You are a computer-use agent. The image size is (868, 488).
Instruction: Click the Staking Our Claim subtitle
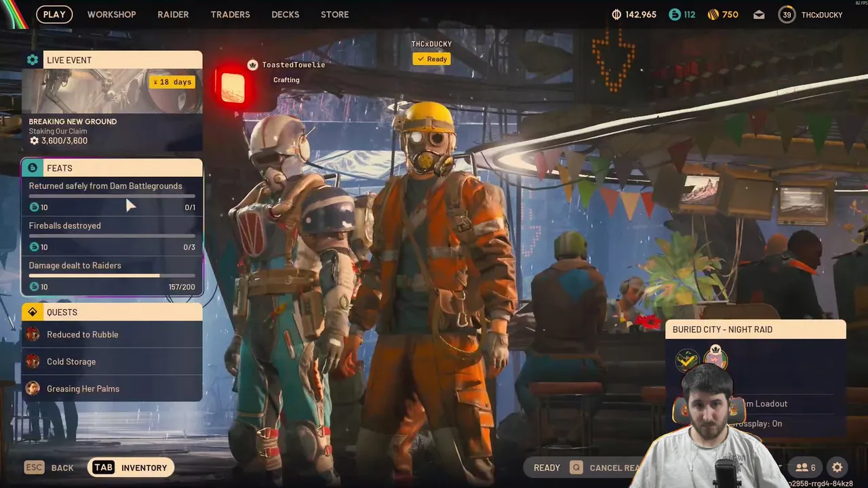(58, 131)
